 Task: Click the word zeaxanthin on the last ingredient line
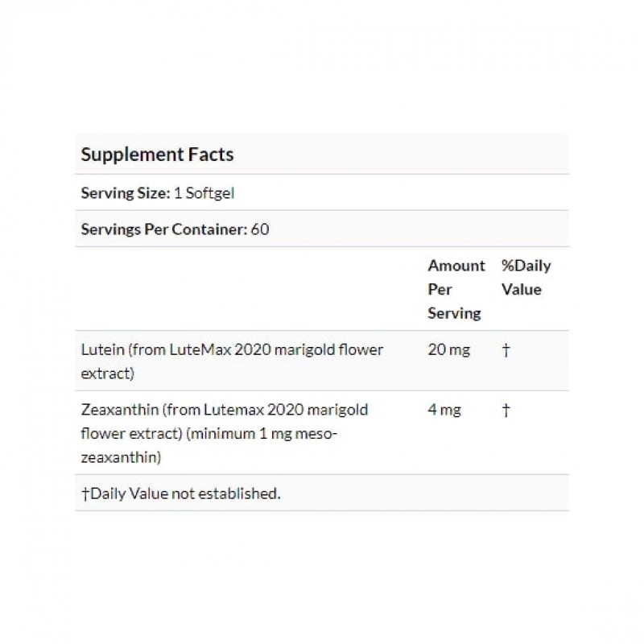[118, 458]
